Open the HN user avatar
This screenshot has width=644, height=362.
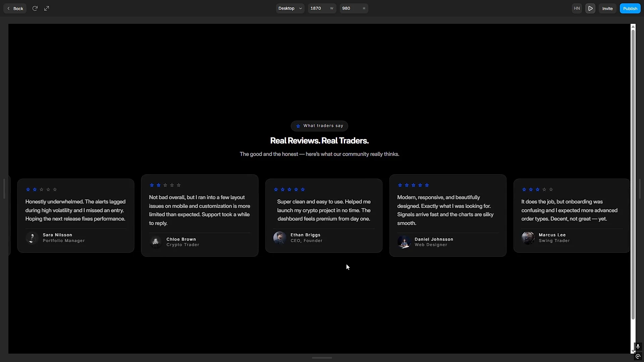coord(577,8)
